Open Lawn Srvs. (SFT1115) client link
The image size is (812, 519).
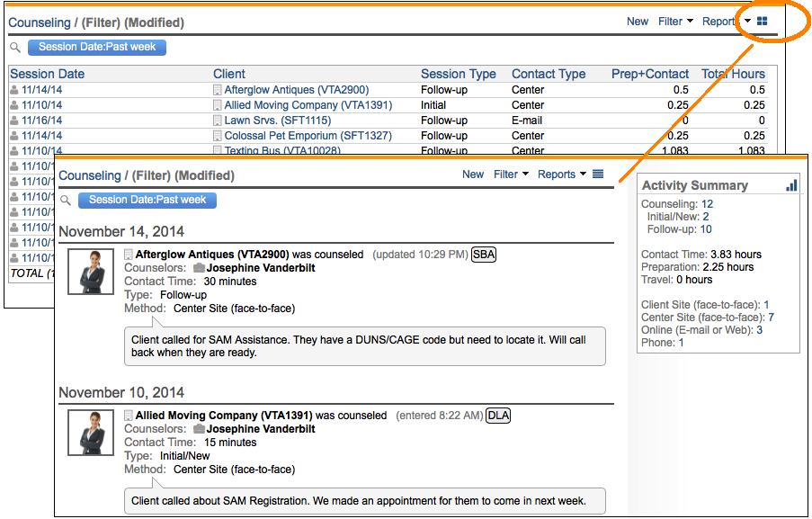click(277, 121)
